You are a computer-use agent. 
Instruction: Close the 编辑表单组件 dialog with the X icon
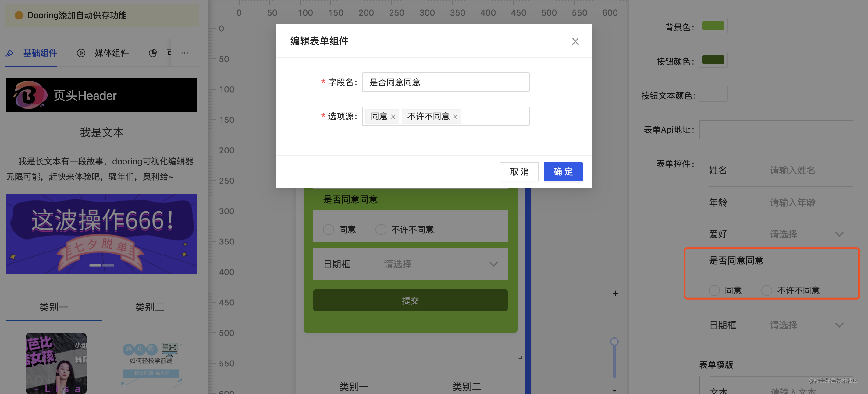click(575, 41)
